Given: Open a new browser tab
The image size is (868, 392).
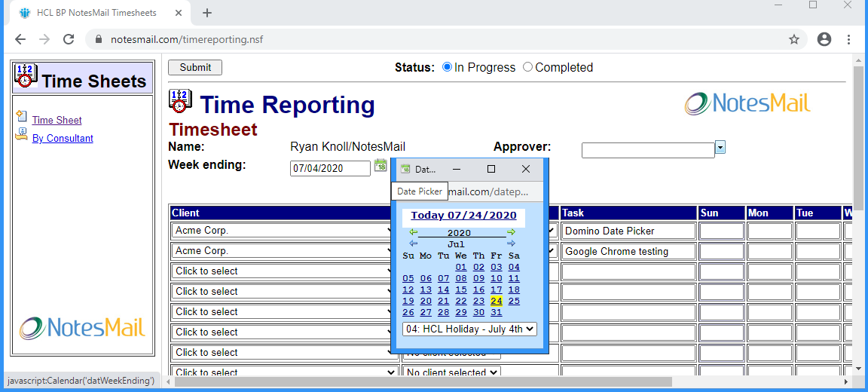Looking at the screenshot, I should (207, 13).
